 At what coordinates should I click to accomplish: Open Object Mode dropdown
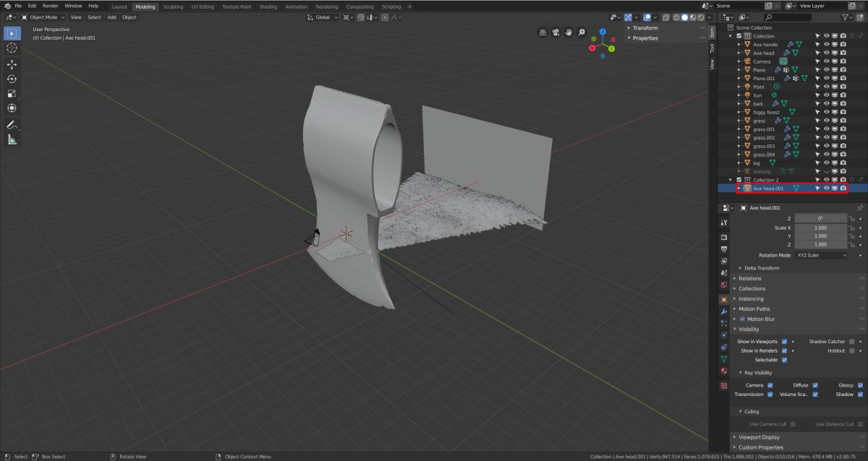pos(43,17)
